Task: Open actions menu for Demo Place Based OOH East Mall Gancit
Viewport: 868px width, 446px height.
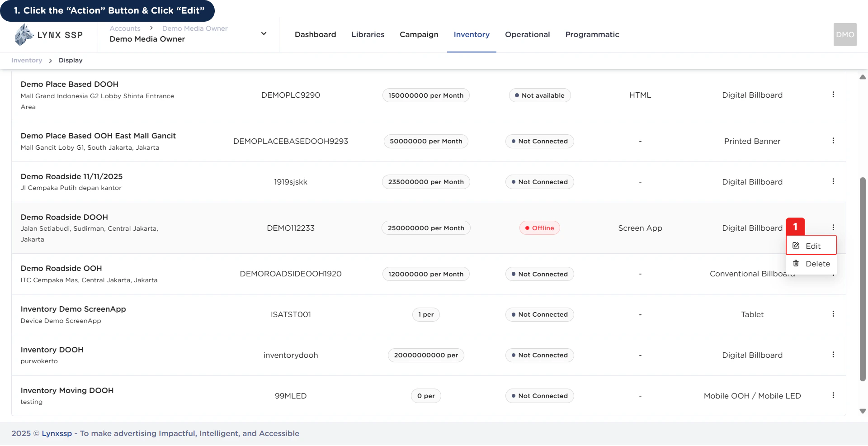Action: tap(833, 141)
